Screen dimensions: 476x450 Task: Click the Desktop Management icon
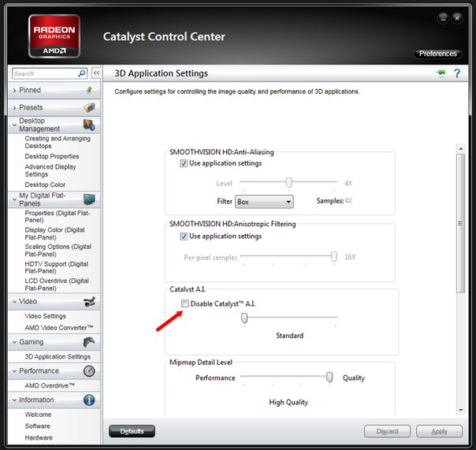point(89,125)
